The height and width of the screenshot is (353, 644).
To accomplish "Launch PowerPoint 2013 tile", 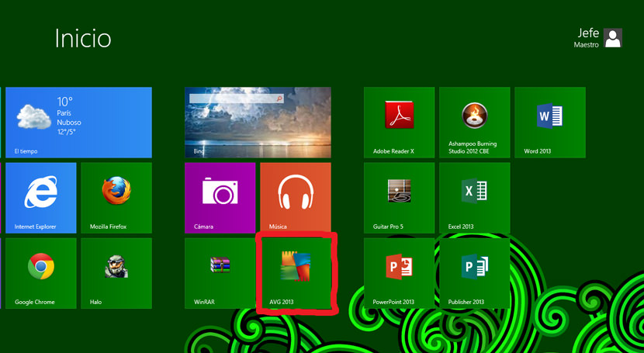I will point(400,273).
